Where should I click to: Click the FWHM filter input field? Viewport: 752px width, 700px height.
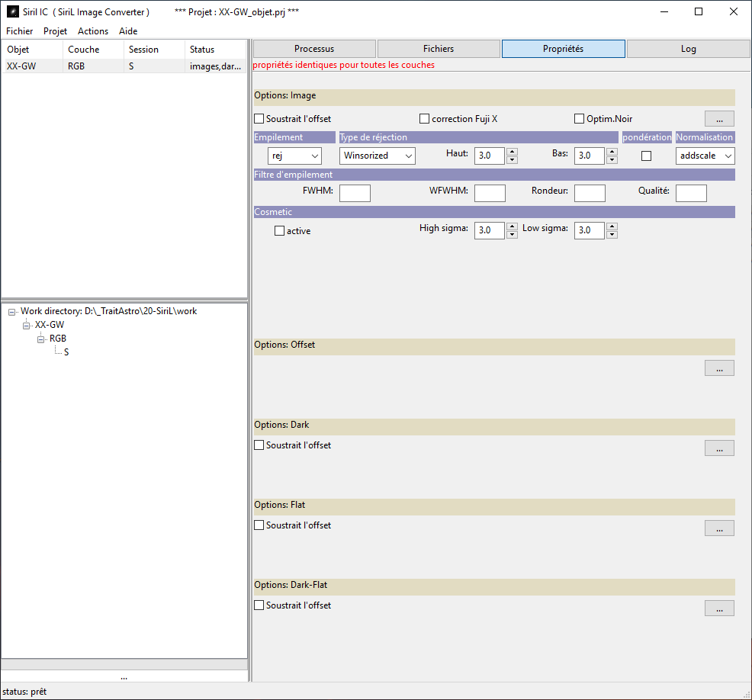coord(355,193)
